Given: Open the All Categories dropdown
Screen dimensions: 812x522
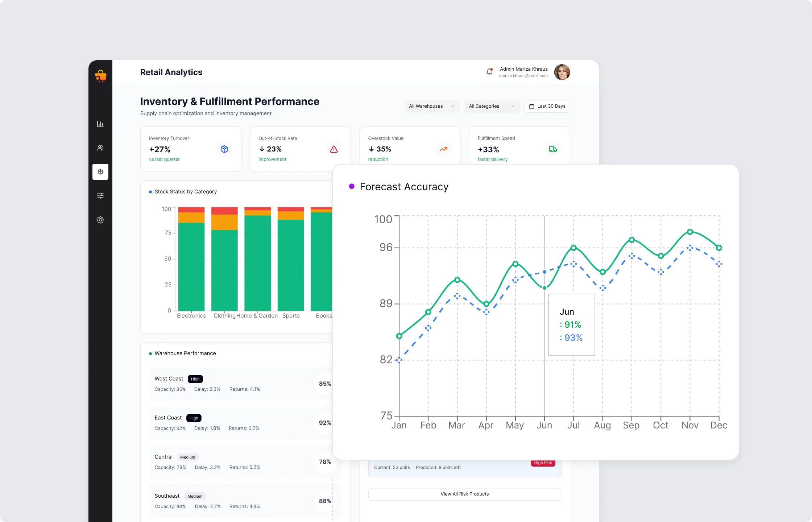Looking at the screenshot, I should [492, 106].
